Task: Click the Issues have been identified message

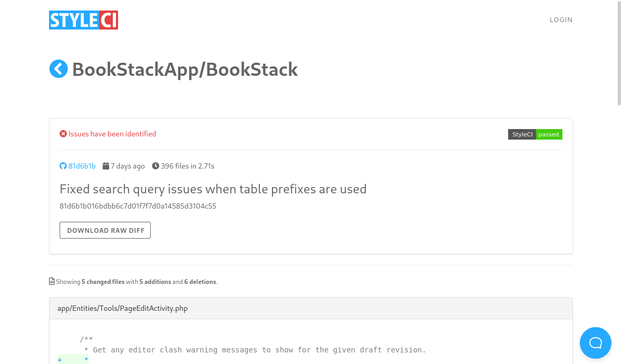Action: coord(112,134)
